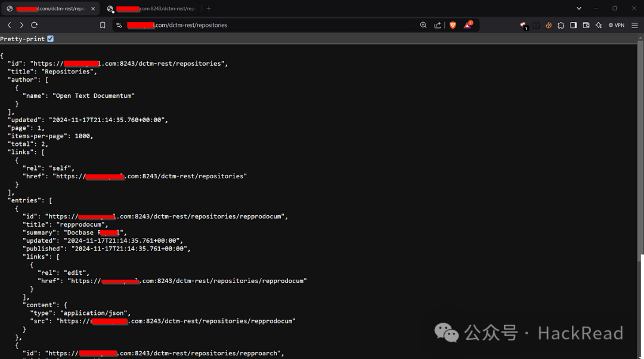The image size is (644, 359).
Task: Click the "application/json" type value
Action: tap(95, 313)
